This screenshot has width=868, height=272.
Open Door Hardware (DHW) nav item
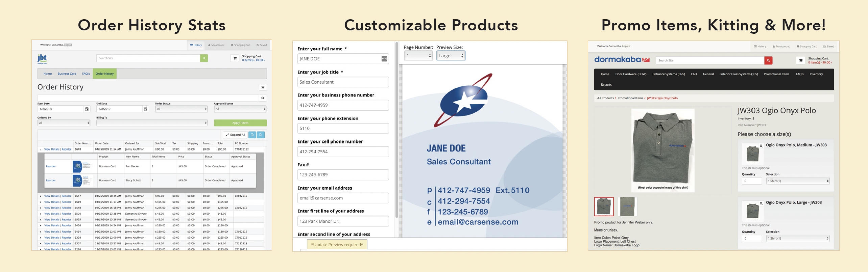pos(631,74)
